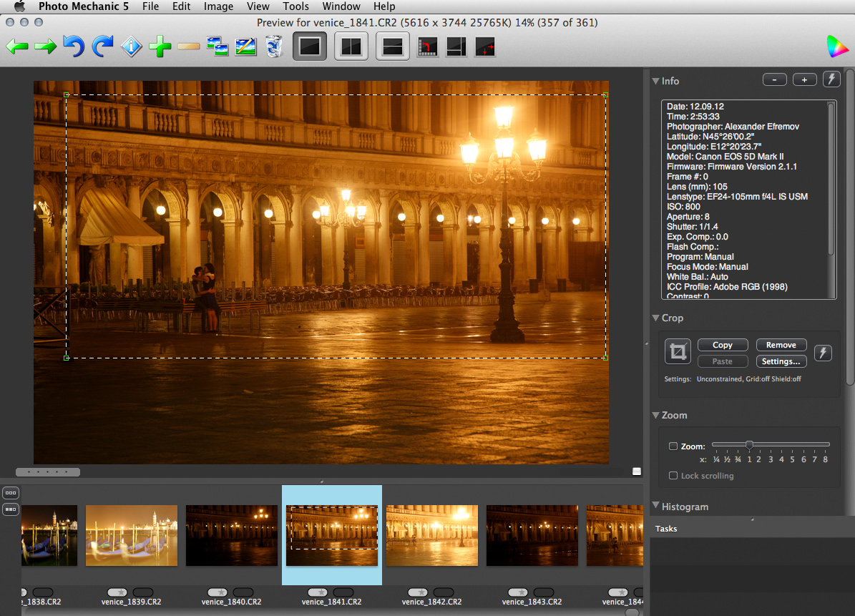
Task: Select the crop tool icon in Crop panel
Action: [x=677, y=352]
